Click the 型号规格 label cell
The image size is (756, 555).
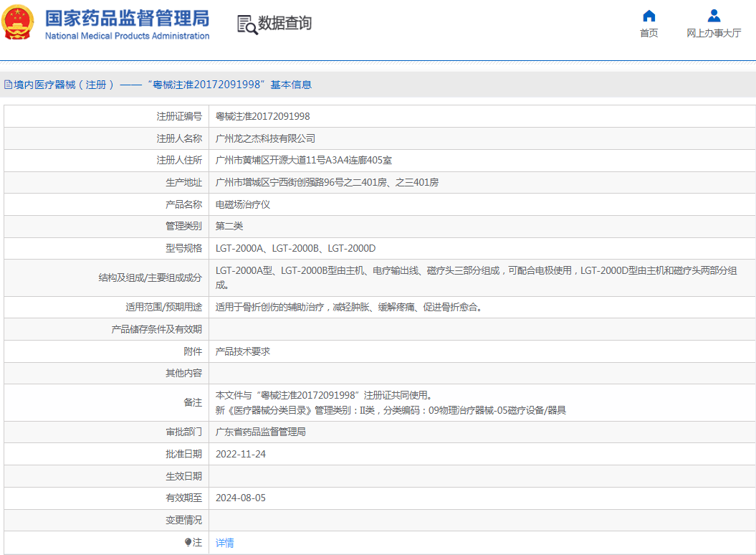107,249
